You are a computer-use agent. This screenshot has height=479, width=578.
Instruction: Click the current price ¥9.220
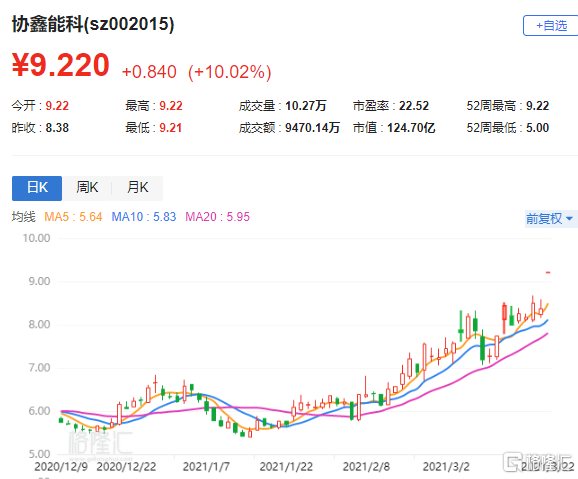click(60, 65)
